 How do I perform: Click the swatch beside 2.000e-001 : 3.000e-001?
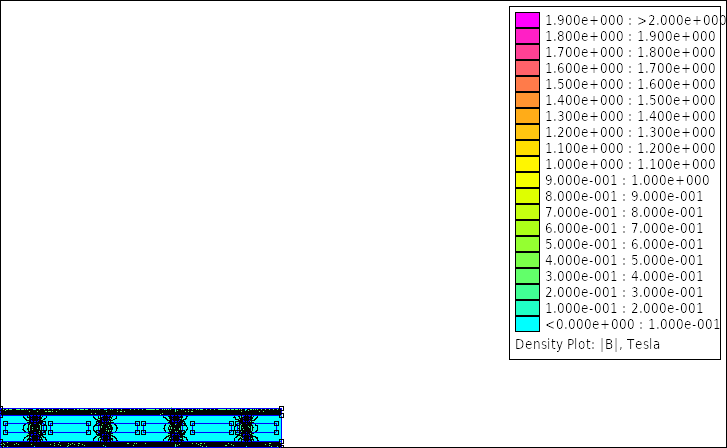[528, 292]
